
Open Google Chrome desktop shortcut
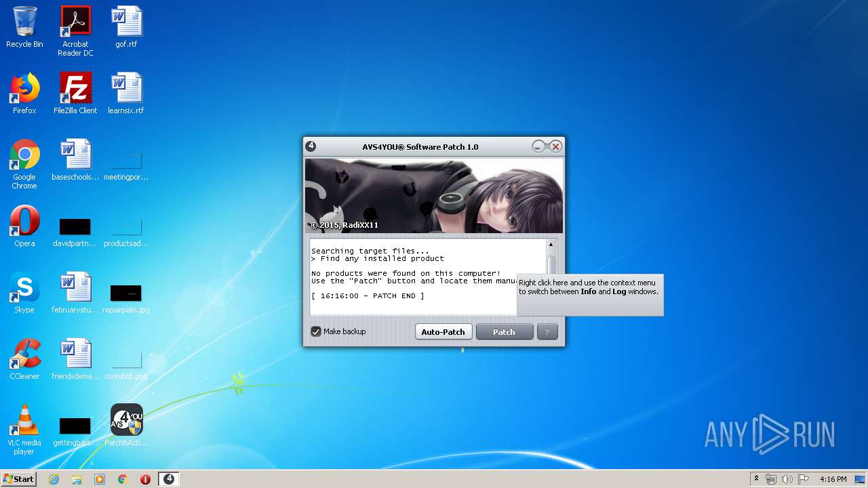tap(24, 164)
